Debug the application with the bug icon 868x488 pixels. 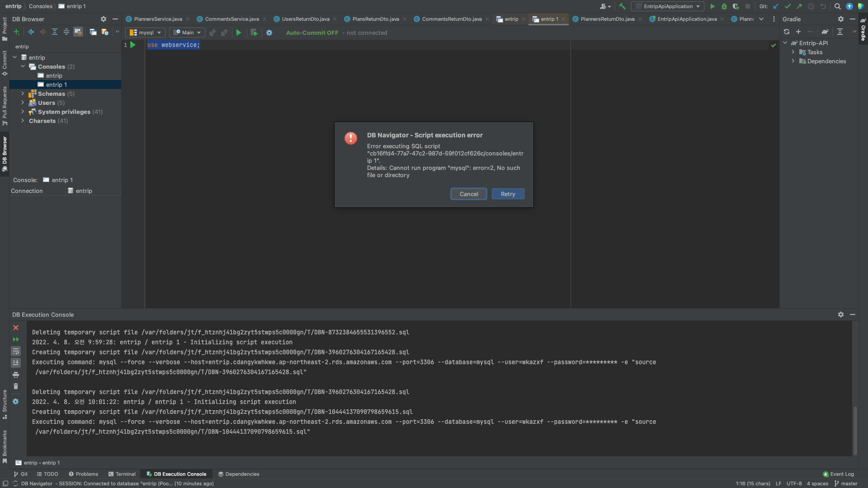pyautogui.click(x=724, y=6)
